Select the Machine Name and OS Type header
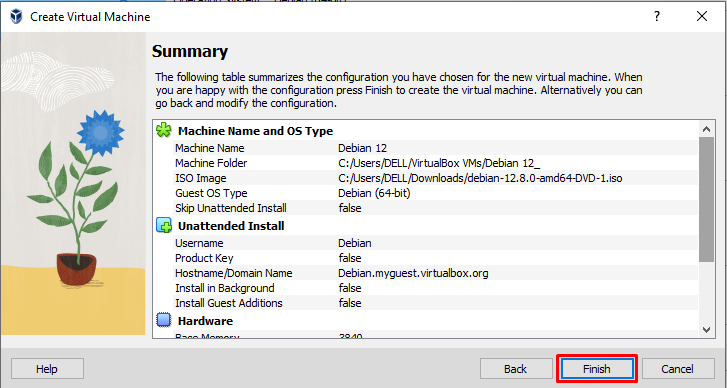The height and width of the screenshot is (388, 727). click(255, 131)
